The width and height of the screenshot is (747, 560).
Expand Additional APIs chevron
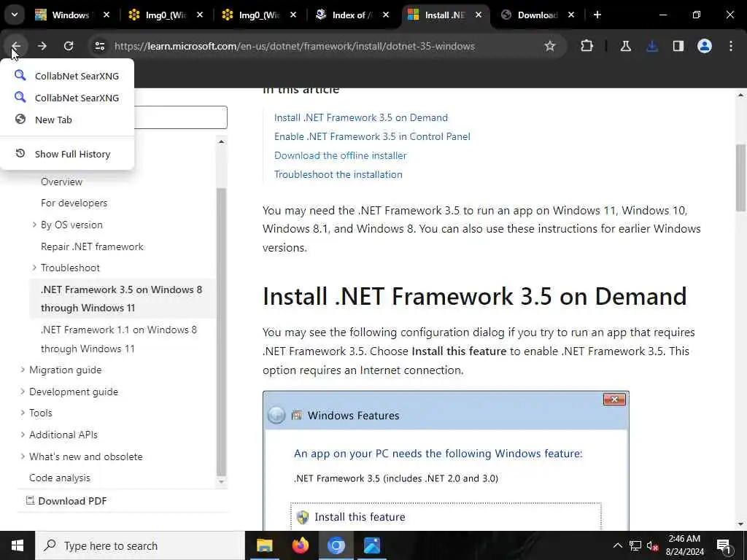click(x=23, y=435)
